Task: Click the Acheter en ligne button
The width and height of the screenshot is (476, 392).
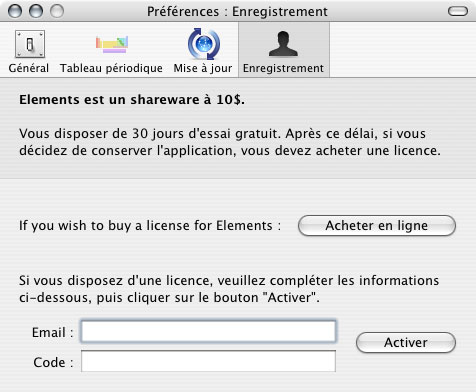Action: 377,226
